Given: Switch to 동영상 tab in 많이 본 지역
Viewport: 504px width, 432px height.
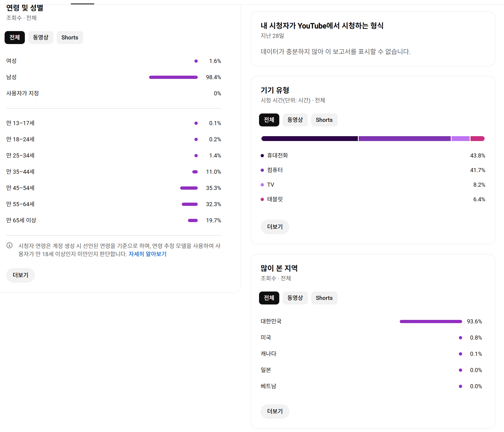Looking at the screenshot, I should point(295,298).
